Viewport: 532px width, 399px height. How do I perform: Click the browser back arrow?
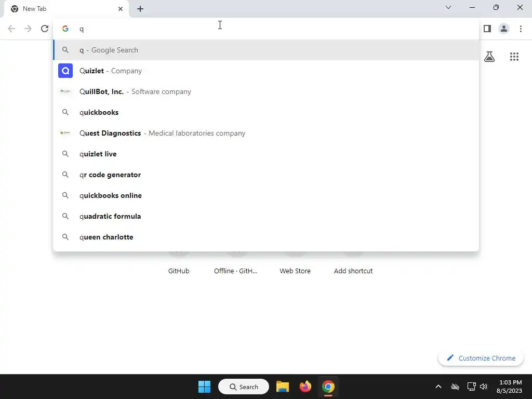point(11,29)
